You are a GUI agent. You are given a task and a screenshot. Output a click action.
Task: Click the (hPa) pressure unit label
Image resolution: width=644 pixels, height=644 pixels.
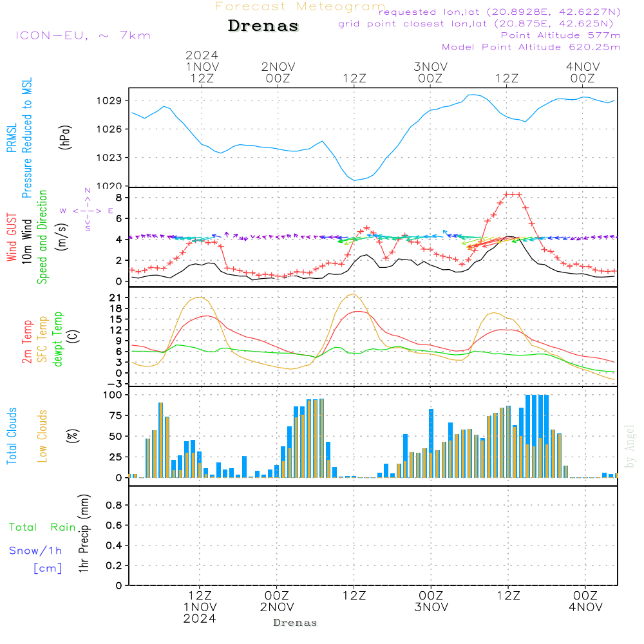[65, 137]
